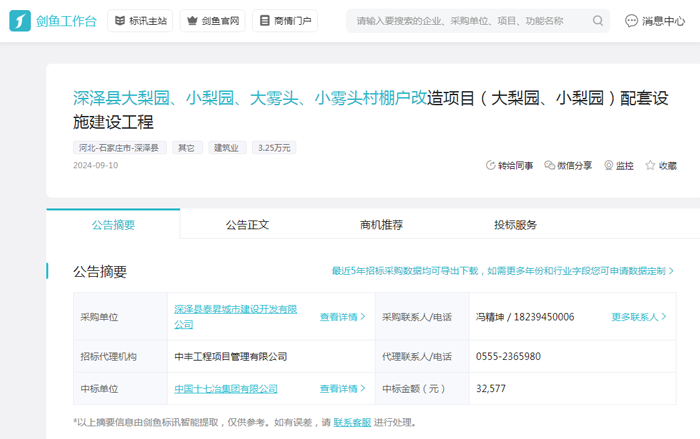
Task: Expand 查看详情 for the 中标单位 row
Action: 340,389
